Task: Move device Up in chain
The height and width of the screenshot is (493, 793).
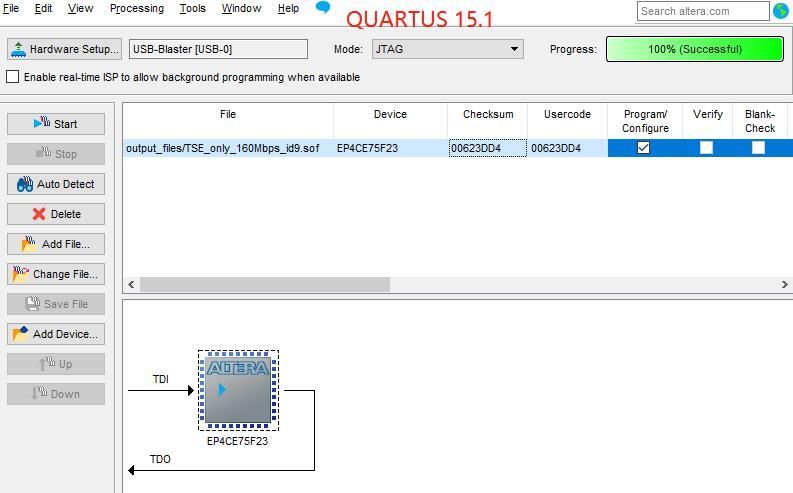Action: coord(56,364)
